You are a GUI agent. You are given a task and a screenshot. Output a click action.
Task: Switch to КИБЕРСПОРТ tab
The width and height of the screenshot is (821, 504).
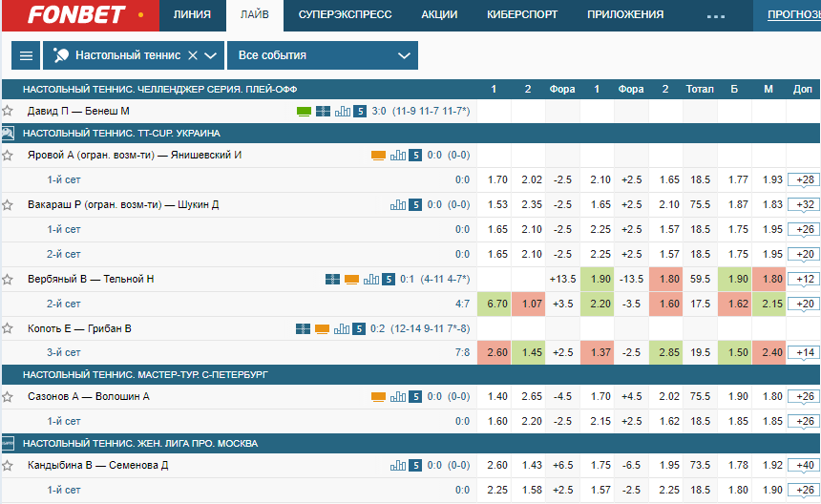point(522,14)
